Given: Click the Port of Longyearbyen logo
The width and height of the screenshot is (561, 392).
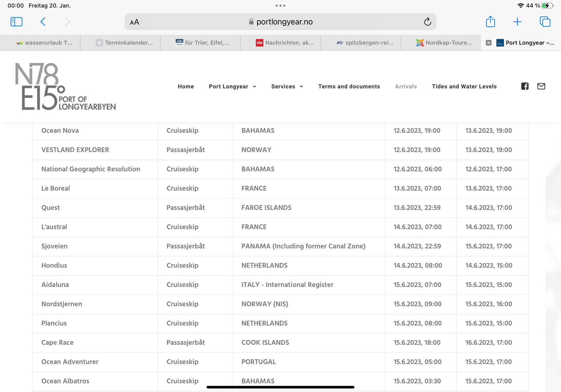Looking at the screenshot, I should pos(65,87).
